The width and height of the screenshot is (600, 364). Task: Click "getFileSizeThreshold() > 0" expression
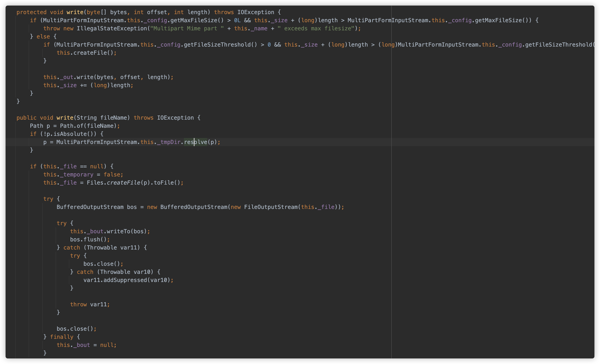point(227,45)
